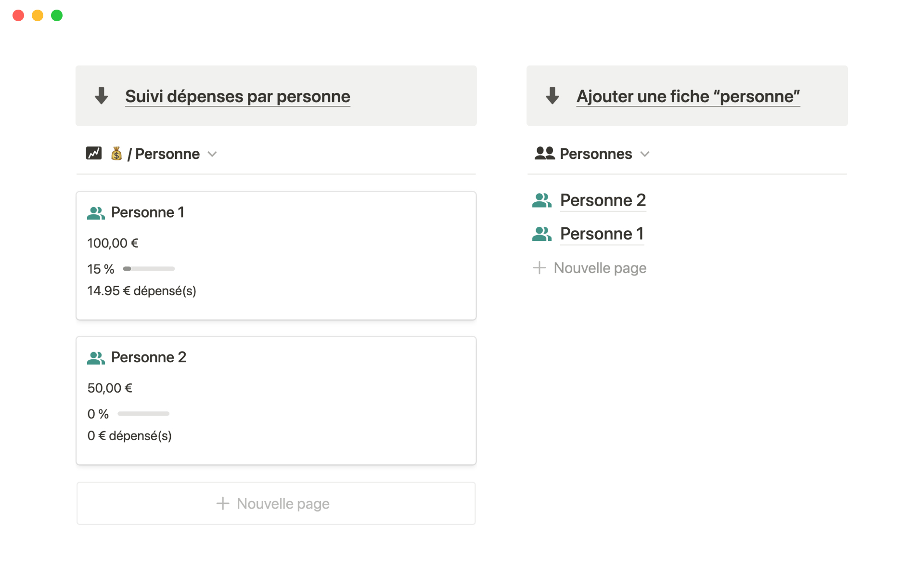The height and width of the screenshot is (578, 924).
Task: Expand the / Personne view dropdown chevron
Action: pyautogui.click(x=212, y=154)
